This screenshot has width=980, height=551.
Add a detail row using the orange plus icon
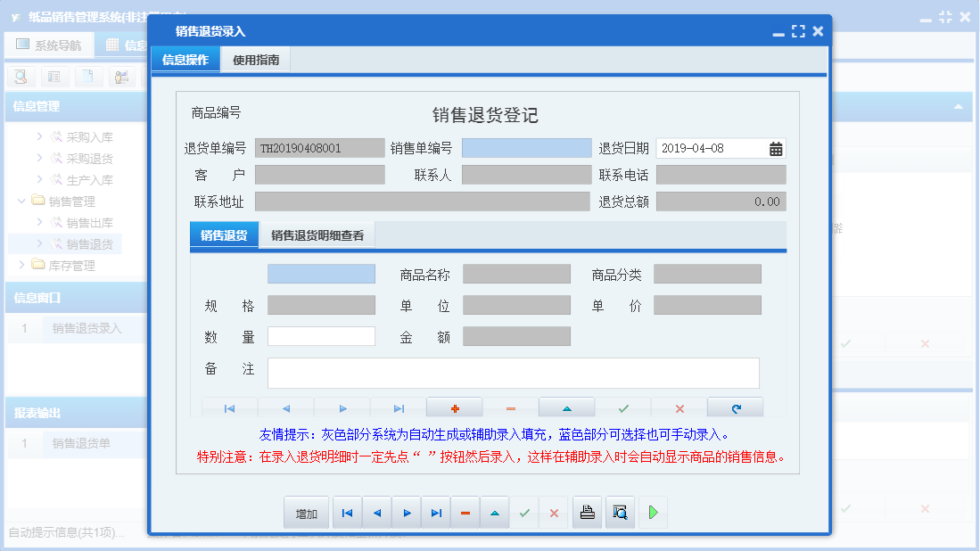click(x=455, y=407)
